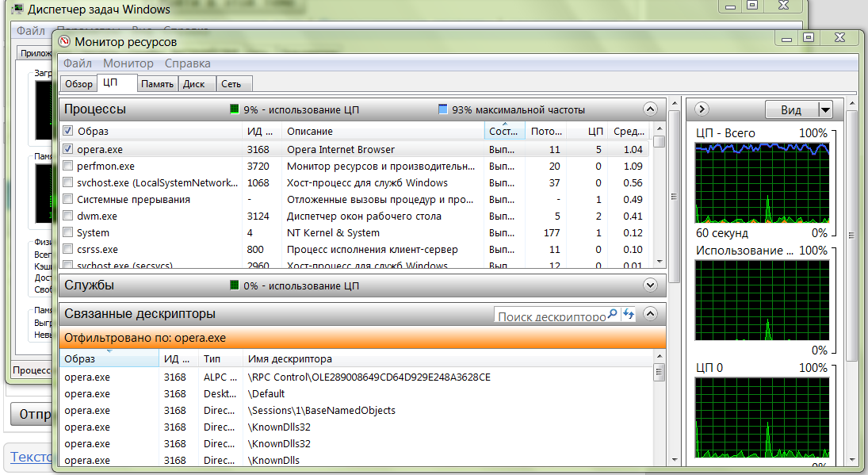The width and height of the screenshot is (868, 475).
Task: Select the csrss.exe process row
Action: (x=356, y=248)
